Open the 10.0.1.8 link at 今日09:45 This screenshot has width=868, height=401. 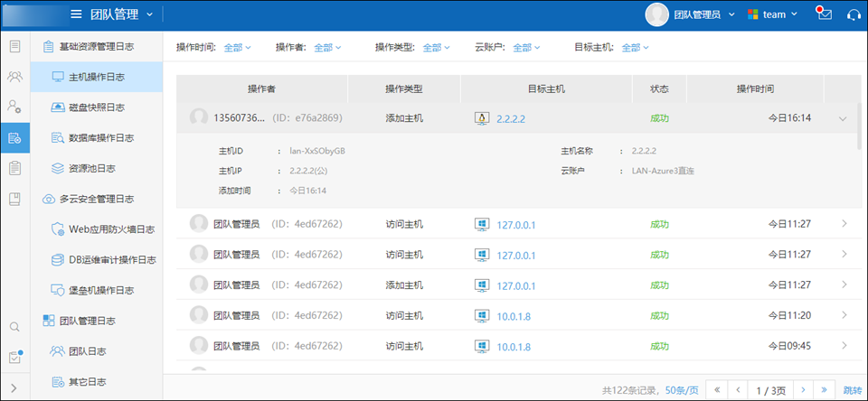[514, 347]
